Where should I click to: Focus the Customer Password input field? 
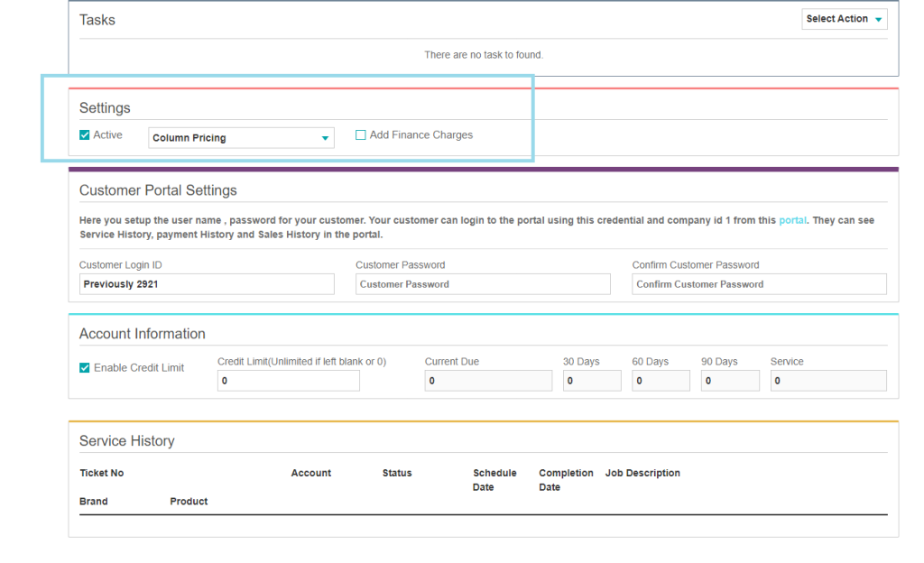(x=483, y=284)
